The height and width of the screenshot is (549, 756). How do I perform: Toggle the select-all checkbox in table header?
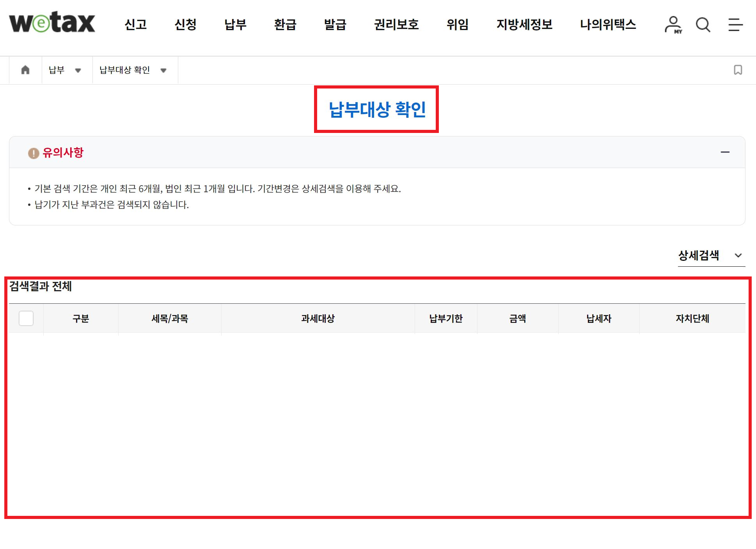click(x=26, y=319)
